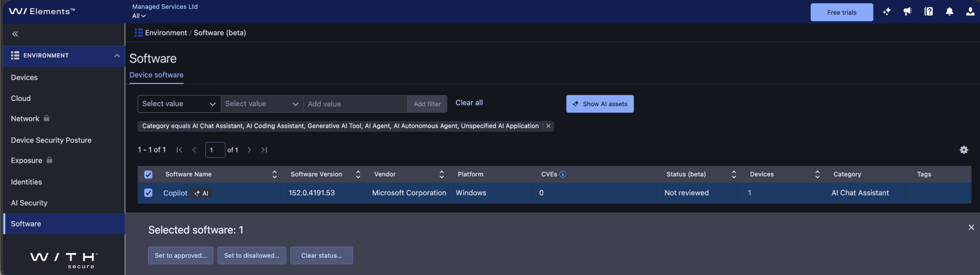Viewport: 980px width, 275px height.
Task: Remove the Category filter chip
Action: (x=548, y=126)
